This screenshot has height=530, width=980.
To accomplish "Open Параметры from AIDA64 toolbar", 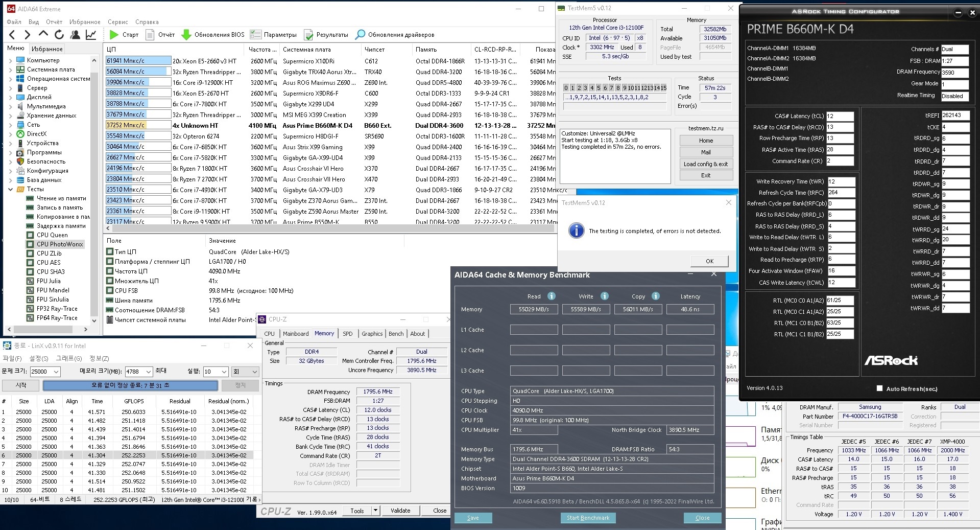I will pyautogui.click(x=274, y=35).
